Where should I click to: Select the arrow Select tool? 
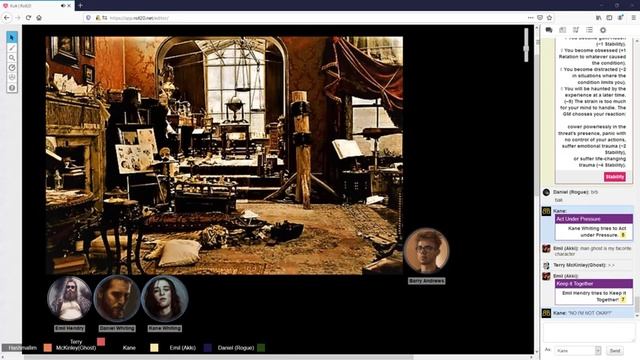(x=12, y=37)
